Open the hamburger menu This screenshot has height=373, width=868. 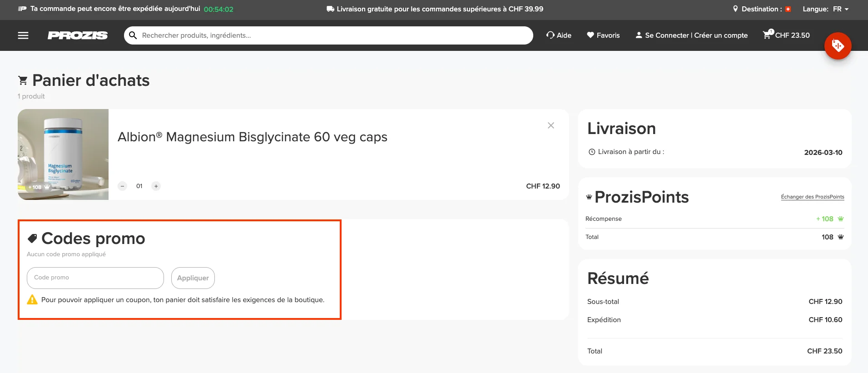(x=23, y=35)
